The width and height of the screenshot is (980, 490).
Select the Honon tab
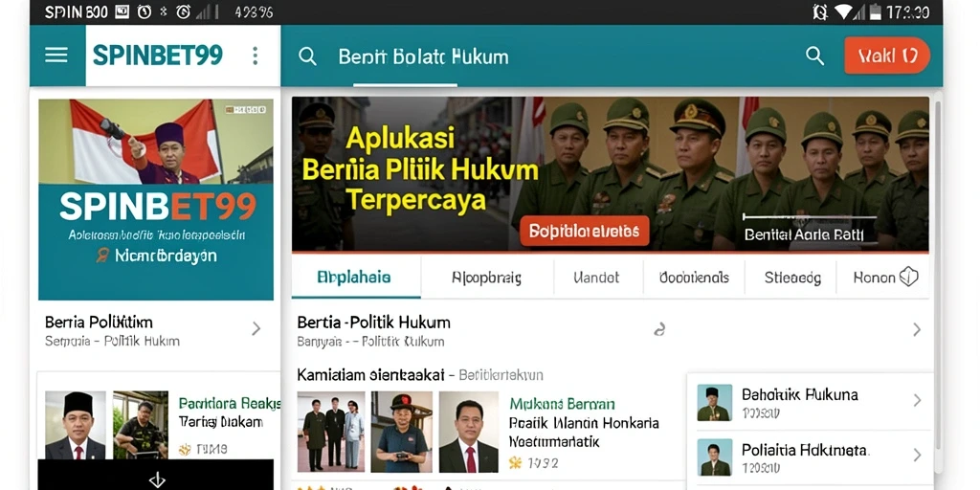pyautogui.click(x=874, y=278)
